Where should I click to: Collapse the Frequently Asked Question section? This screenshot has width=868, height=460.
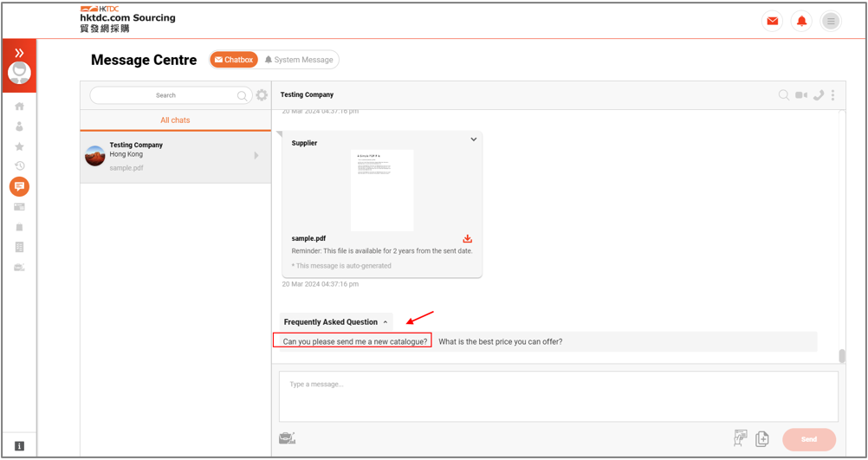[x=335, y=322]
